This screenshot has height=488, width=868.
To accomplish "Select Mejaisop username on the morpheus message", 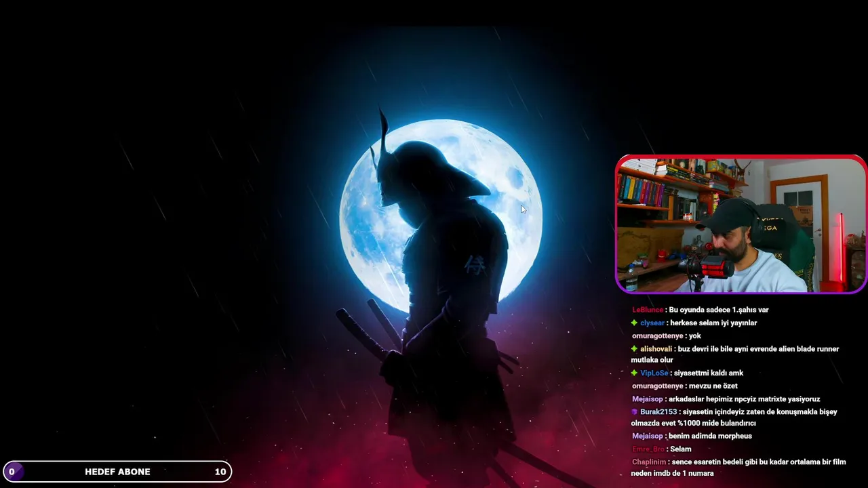I will click(647, 436).
